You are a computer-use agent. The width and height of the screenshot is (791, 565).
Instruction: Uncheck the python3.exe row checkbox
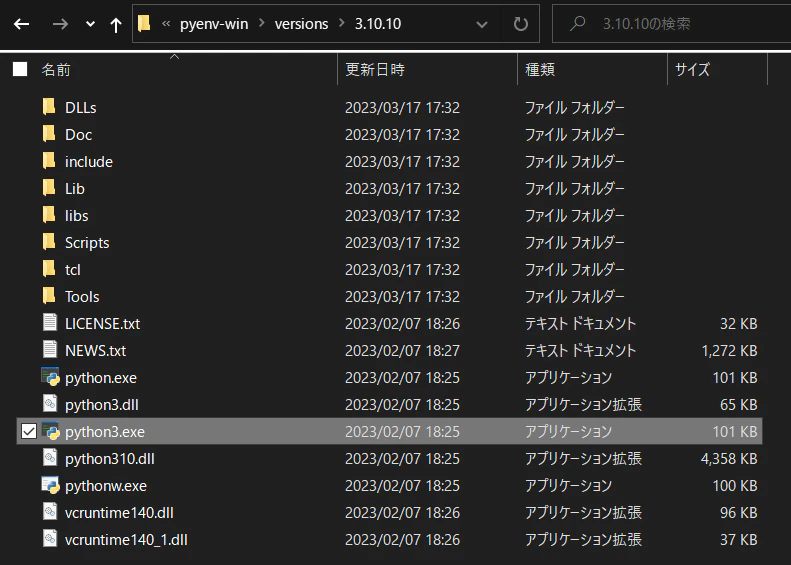29,431
